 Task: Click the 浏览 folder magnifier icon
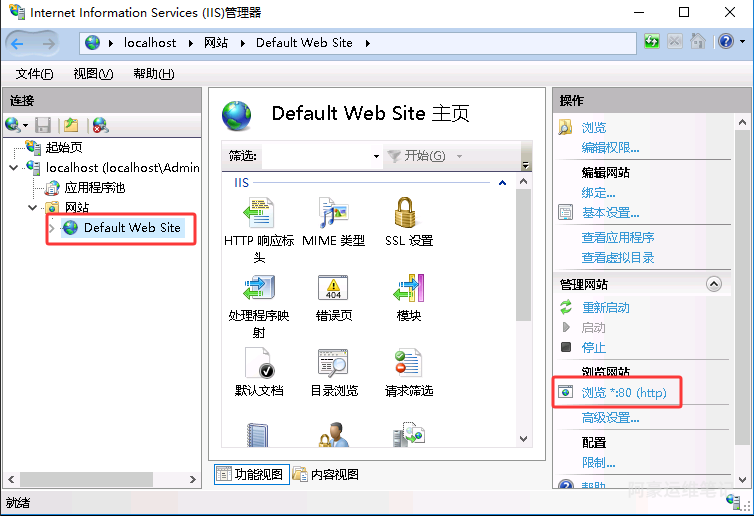tap(565, 127)
